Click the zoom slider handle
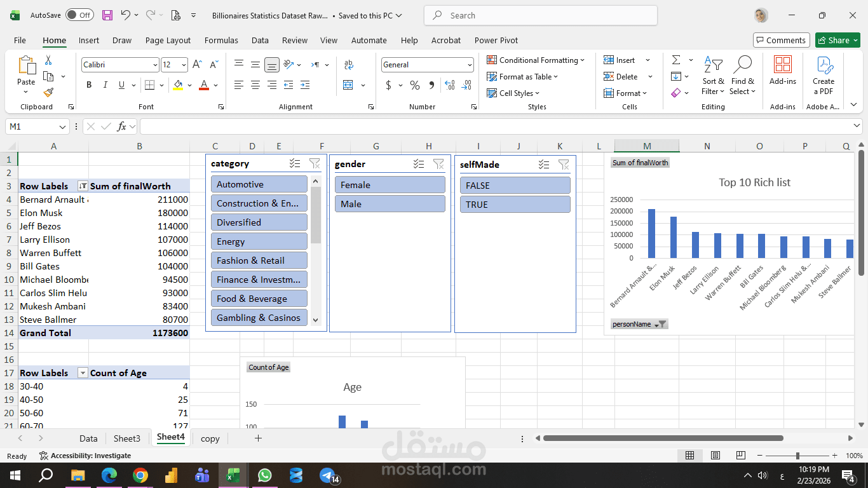This screenshot has width=868, height=488. click(x=797, y=456)
